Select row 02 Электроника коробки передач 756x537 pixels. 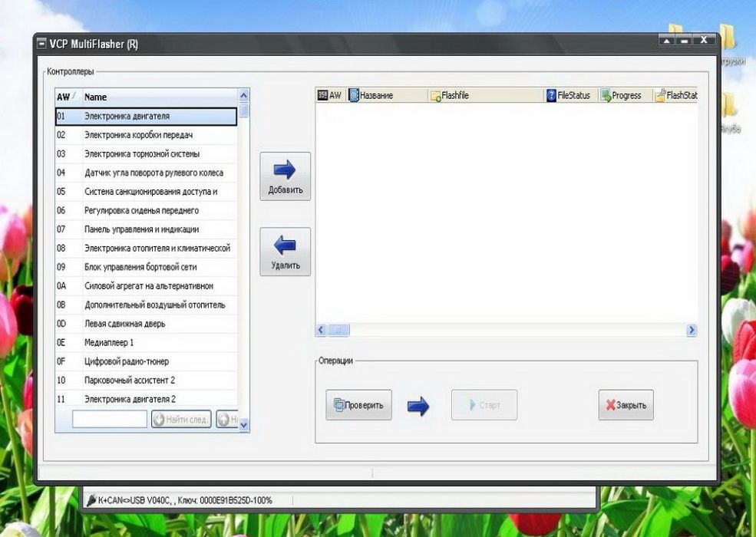146,135
